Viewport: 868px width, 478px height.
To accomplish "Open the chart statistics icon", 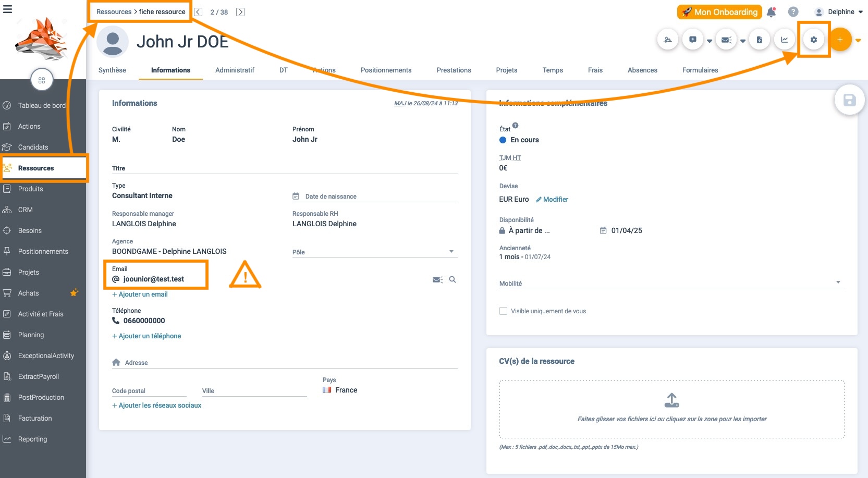I will tap(785, 40).
